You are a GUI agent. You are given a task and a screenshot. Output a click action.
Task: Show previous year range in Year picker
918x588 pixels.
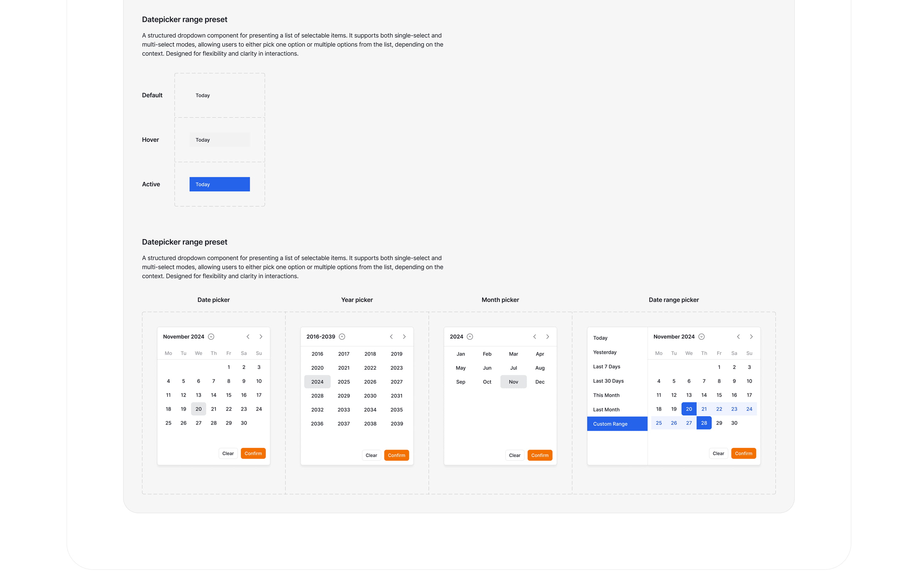pos(391,337)
